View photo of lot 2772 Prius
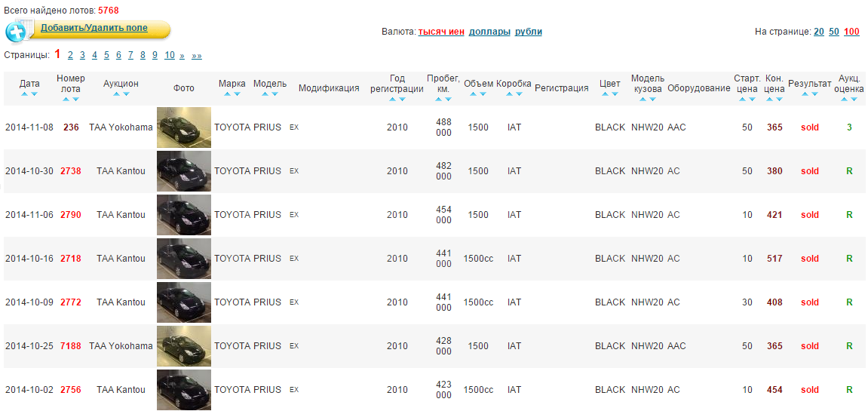 pos(184,302)
